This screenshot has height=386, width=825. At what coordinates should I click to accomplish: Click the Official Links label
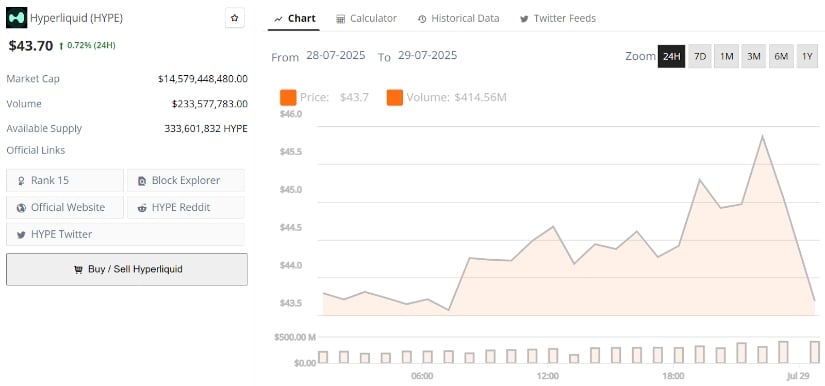pos(36,150)
